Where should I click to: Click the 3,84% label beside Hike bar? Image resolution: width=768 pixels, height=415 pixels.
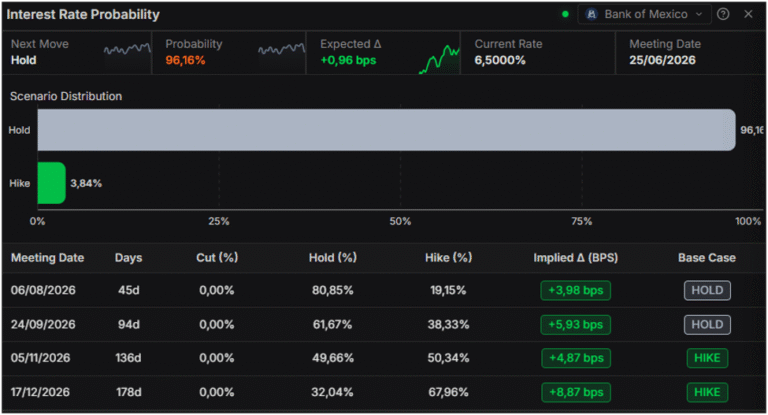pos(86,183)
